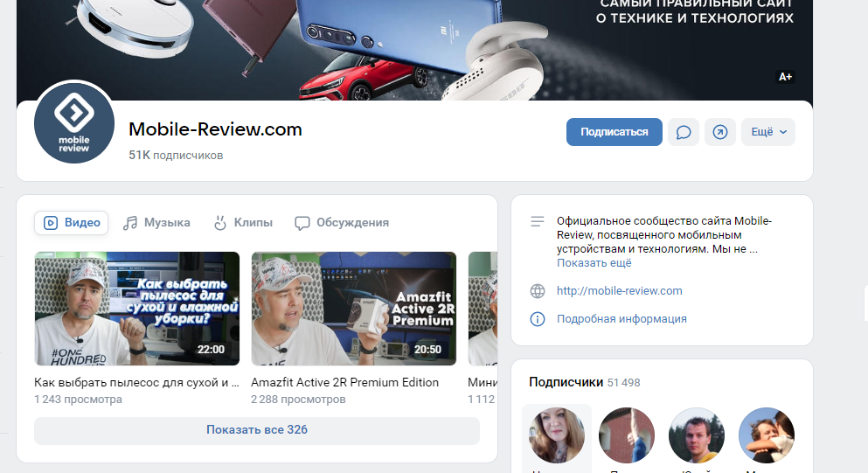Click the 51K подписчиков count
The height and width of the screenshot is (473, 868).
point(176,155)
